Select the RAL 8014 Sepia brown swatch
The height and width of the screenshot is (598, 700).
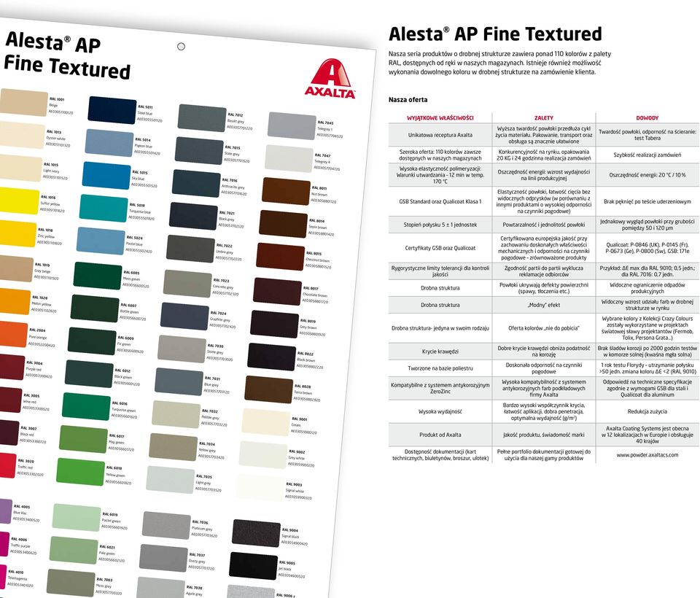pyautogui.click(x=284, y=224)
